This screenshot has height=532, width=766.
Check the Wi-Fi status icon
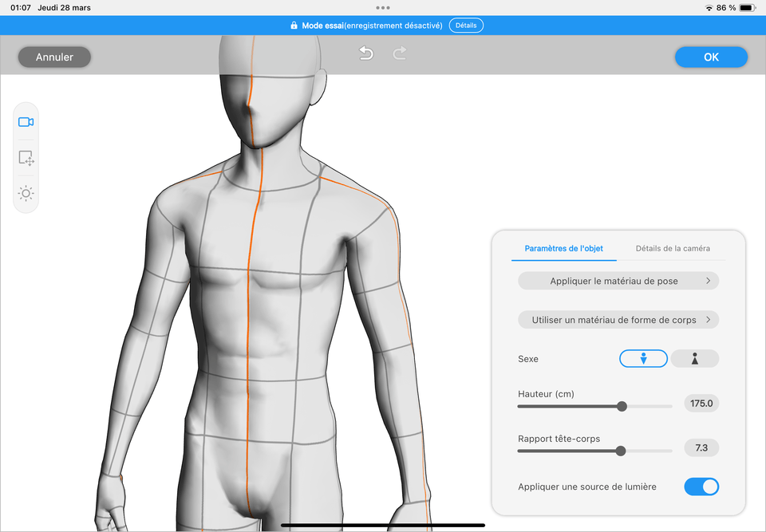click(x=709, y=8)
